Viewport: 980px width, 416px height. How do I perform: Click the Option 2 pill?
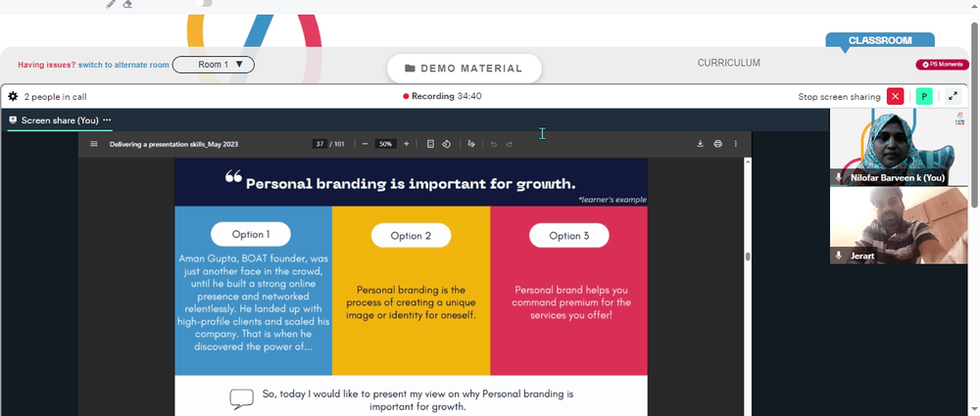[411, 236]
